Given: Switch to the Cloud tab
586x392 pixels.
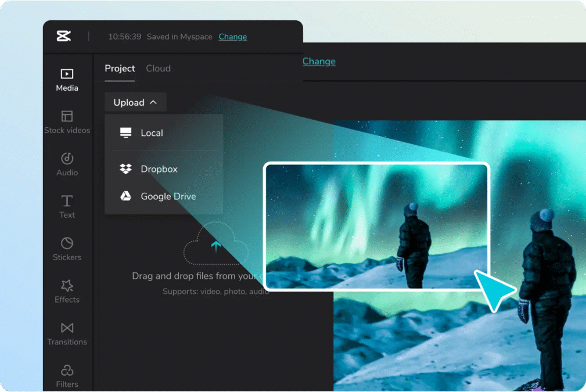Looking at the screenshot, I should tap(158, 68).
